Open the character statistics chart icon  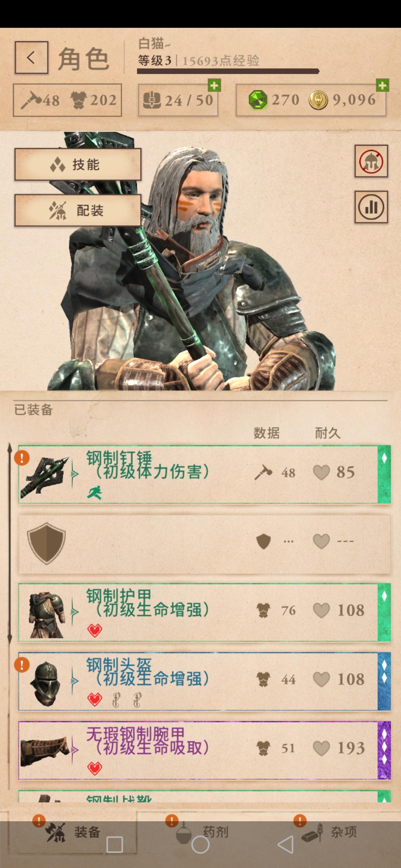(x=371, y=207)
